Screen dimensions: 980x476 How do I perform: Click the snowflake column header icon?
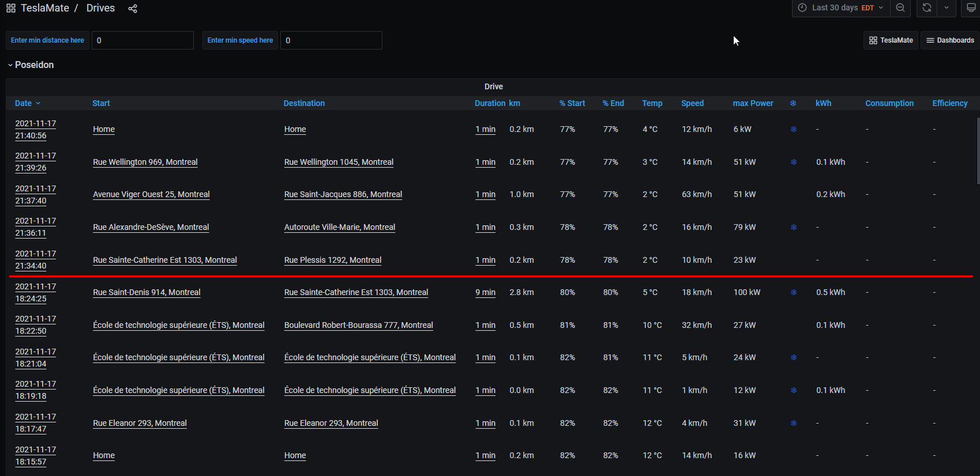click(x=793, y=103)
